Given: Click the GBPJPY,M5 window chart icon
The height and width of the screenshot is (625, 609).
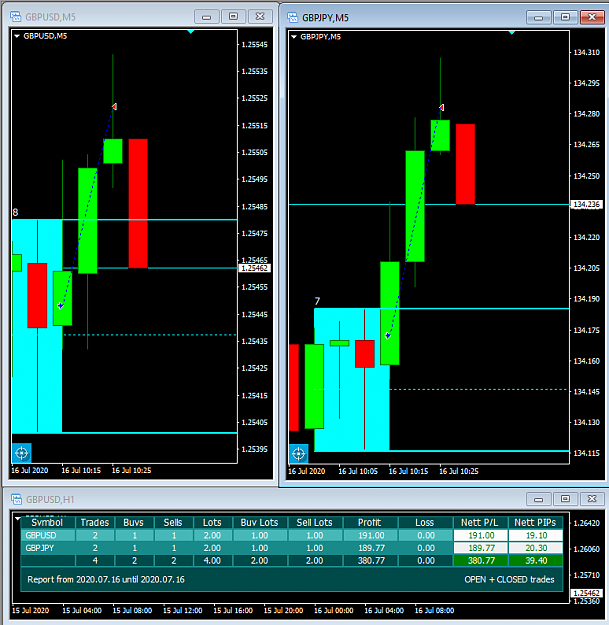Looking at the screenshot, I should [x=293, y=17].
